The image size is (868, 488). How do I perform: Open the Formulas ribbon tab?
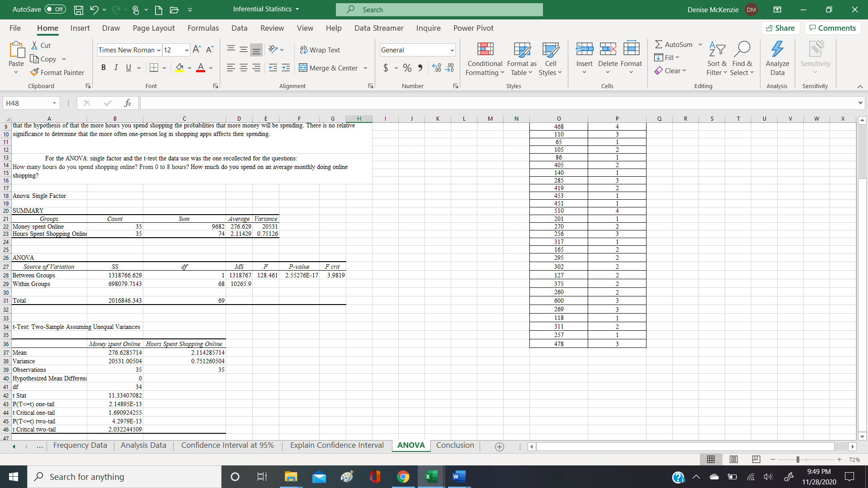point(203,28)
